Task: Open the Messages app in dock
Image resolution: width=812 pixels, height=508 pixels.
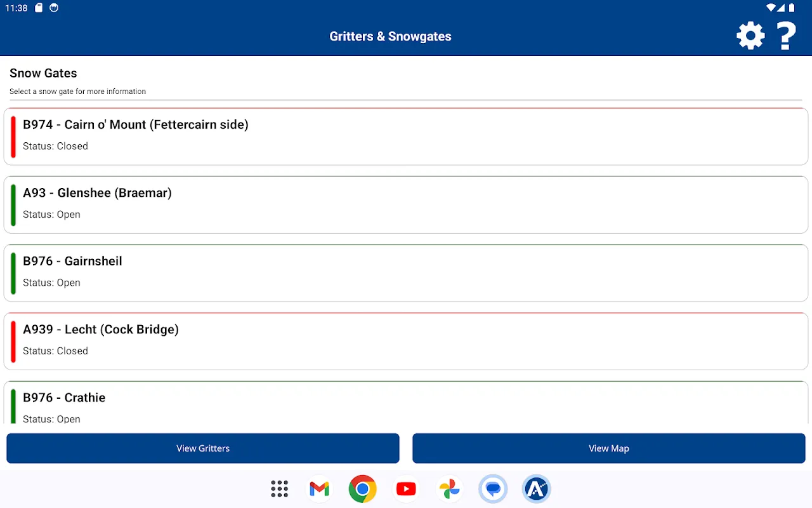Action: (x=493, y=489)
